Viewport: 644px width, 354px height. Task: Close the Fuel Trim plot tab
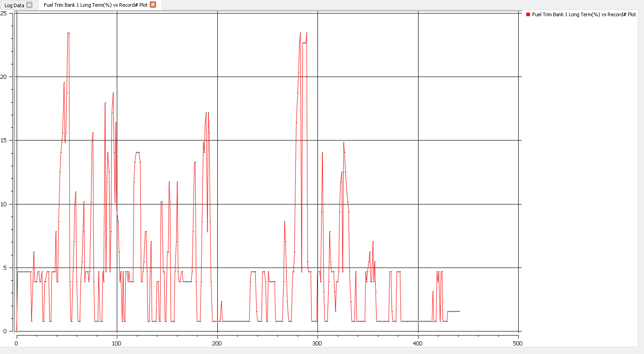[x=153, y=5]
